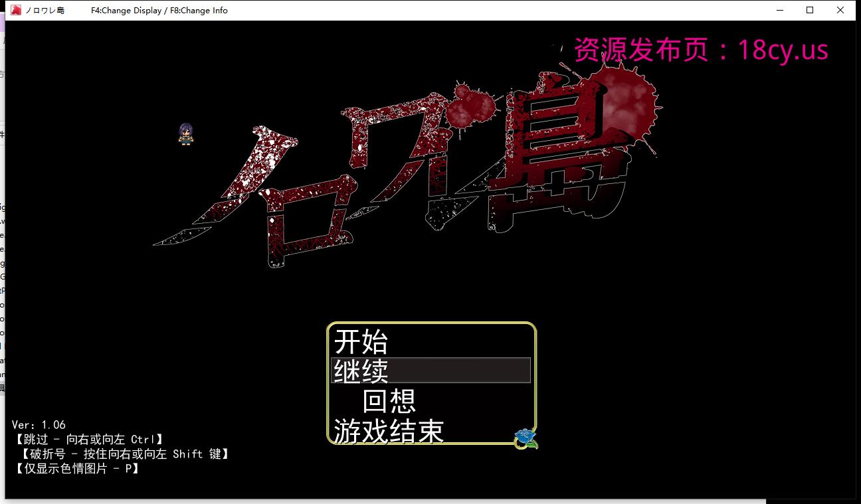Click the 【仅显示色情图片 - P】 hint
861x504 pixels.
click(76, 469)
